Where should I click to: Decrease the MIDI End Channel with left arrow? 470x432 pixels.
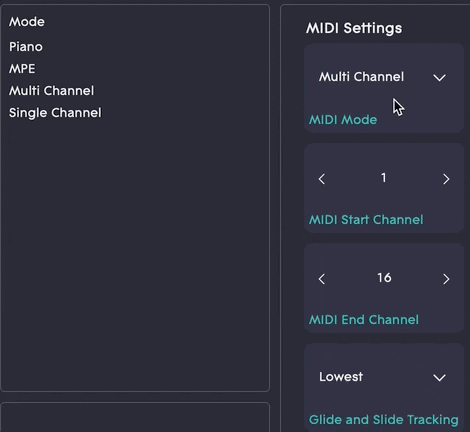point(322,279)
